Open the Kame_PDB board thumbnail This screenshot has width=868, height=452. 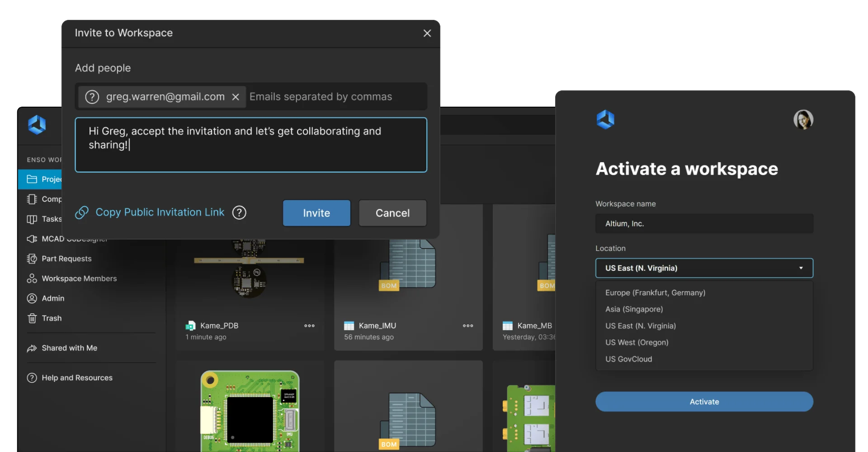pos(249,269)
